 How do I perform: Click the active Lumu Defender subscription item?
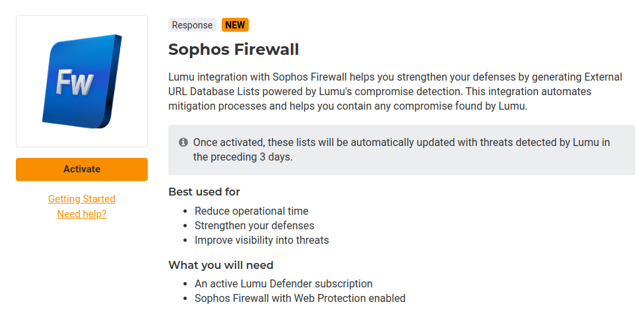click(284, 284)
